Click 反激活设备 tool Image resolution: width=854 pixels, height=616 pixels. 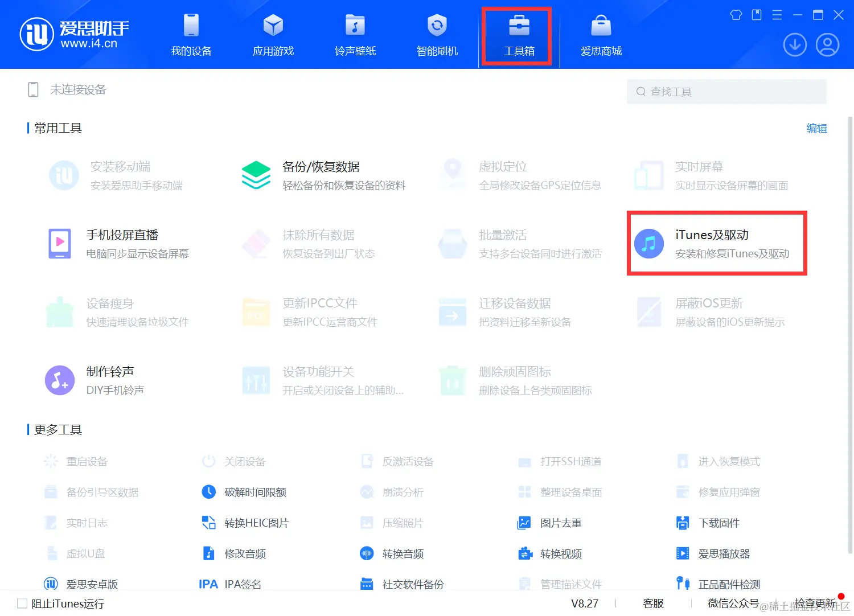coord(397,461)
